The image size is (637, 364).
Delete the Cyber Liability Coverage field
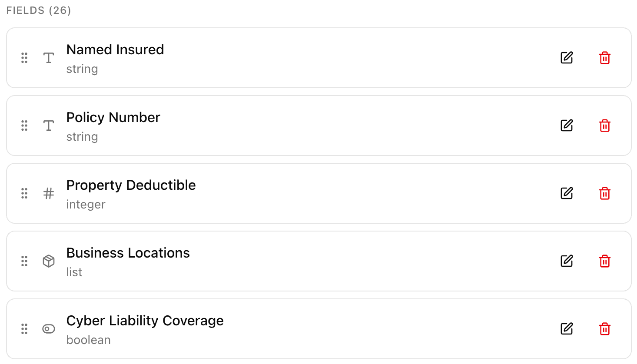(x=604, y=329)
